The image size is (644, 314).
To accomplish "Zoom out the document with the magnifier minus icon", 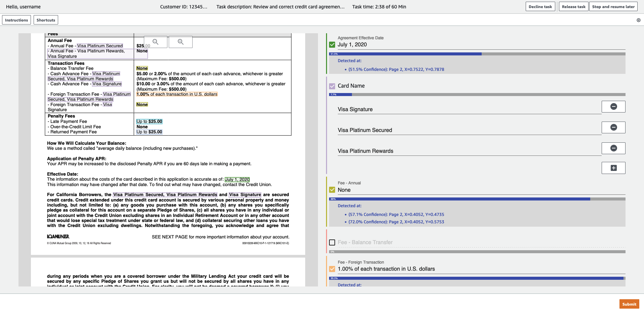I will click(x=156, y=42).
